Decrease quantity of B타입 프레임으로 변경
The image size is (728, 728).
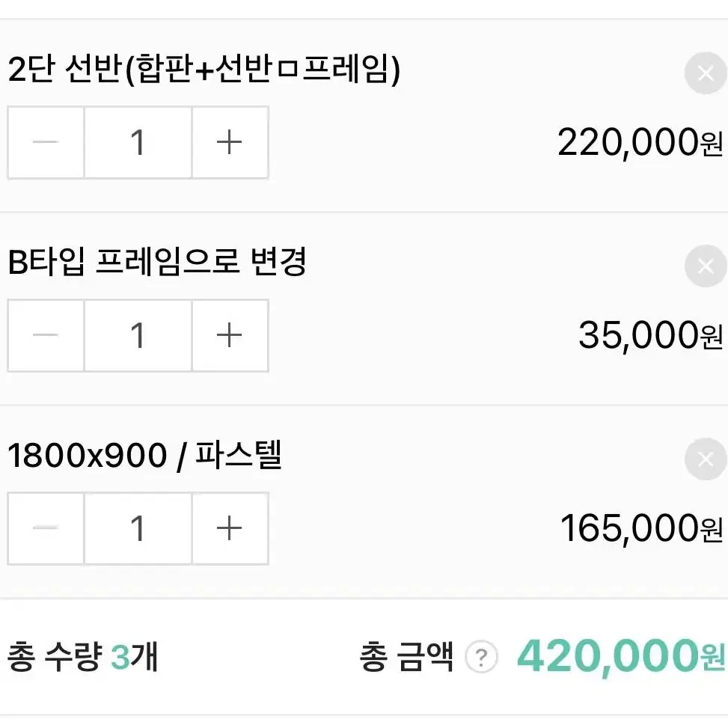46,335
